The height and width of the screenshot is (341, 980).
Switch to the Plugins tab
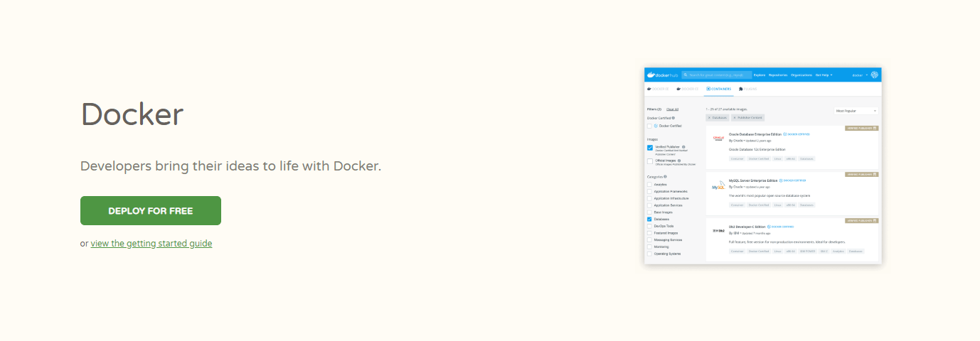(x=747, y=89)
